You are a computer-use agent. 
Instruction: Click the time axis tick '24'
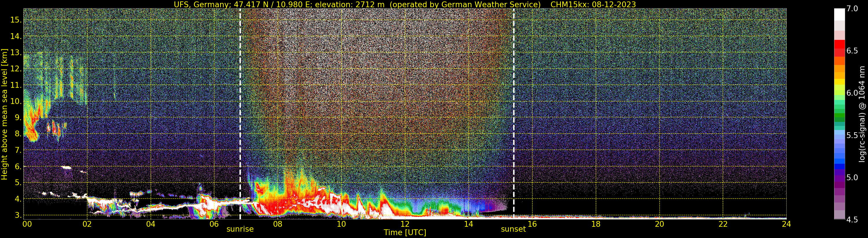[786, 224]
